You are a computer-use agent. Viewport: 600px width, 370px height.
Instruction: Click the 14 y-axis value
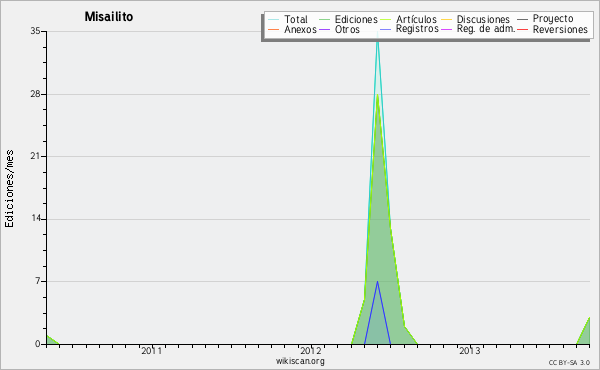[36, 219]
